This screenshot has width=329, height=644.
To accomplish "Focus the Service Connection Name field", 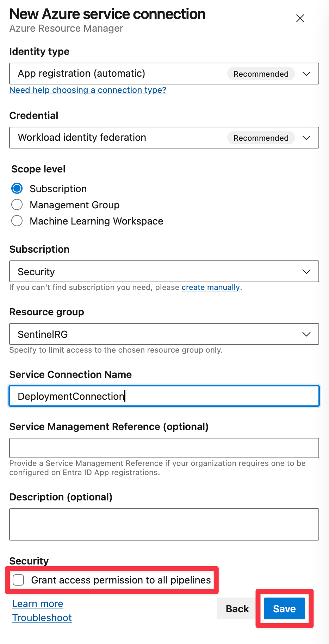I will (x=164, y=396).
